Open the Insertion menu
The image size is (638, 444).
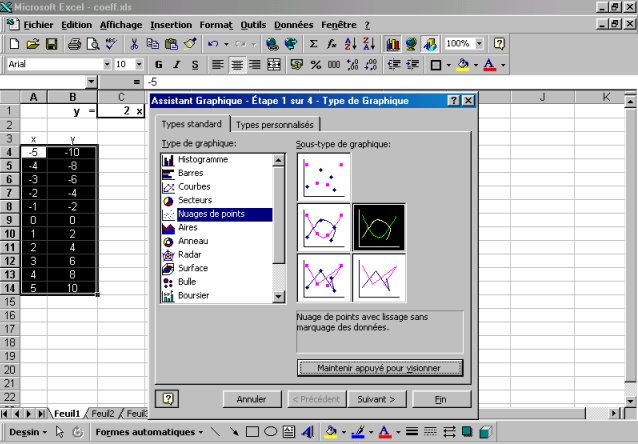[171, 25]
